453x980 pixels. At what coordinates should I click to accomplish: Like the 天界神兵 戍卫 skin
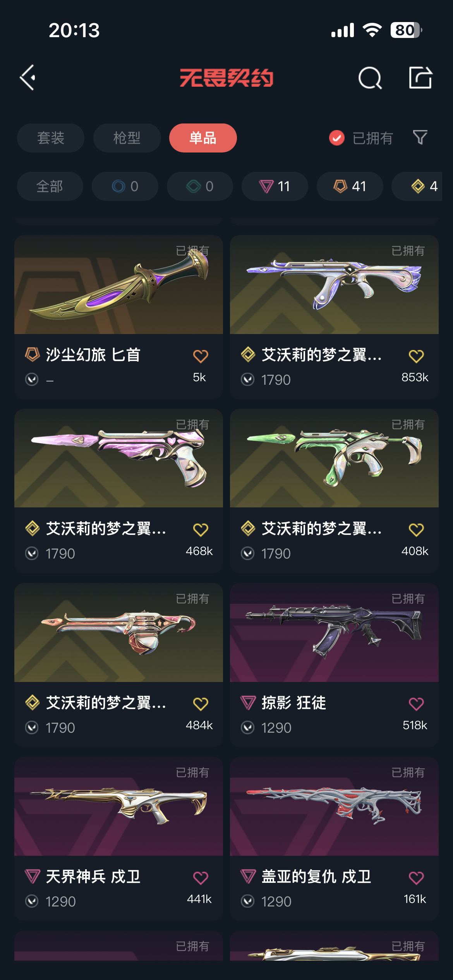pos(201,877)
